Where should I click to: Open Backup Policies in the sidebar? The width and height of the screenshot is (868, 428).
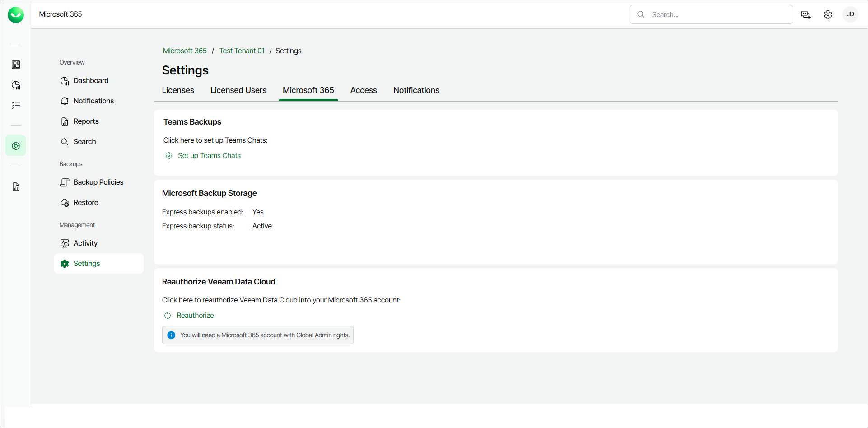coord(98,182)
